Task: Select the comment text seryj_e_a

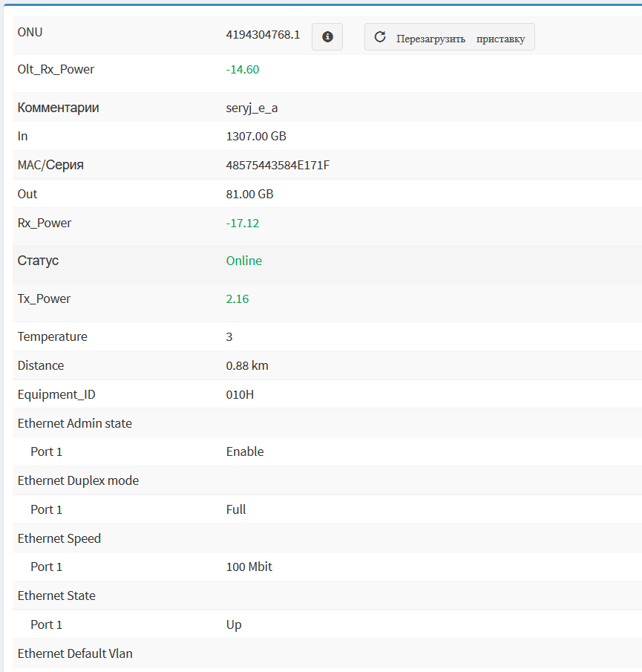Action: [x=252, y=108]
